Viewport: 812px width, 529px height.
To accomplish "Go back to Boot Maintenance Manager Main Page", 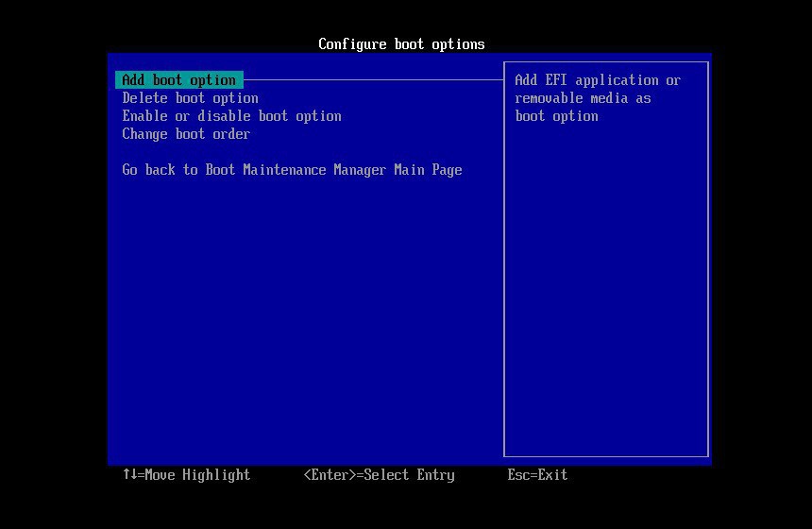I will coord(292,170).
